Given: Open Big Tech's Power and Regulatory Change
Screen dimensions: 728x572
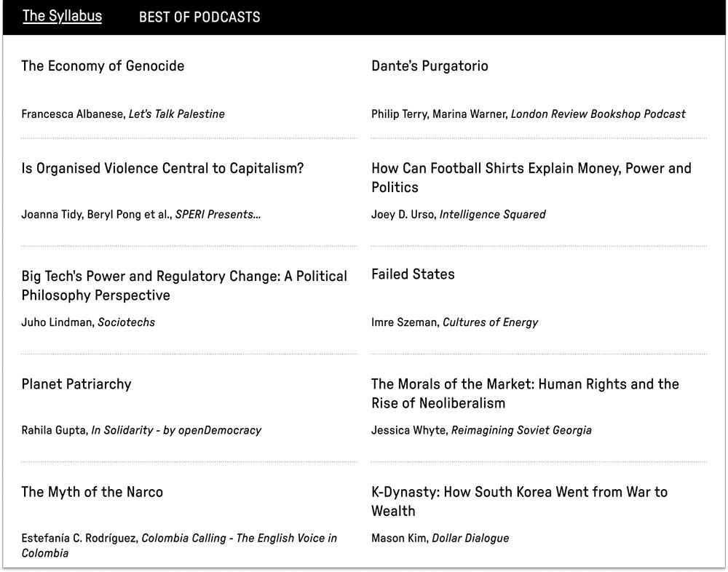Looking at the screenshot, I should 184,285.
